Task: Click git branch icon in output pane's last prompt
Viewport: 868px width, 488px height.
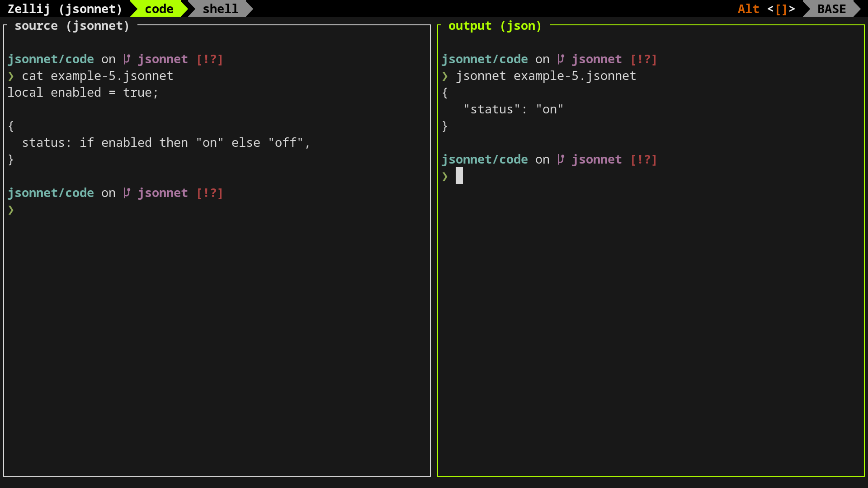Action: point(561,160)
